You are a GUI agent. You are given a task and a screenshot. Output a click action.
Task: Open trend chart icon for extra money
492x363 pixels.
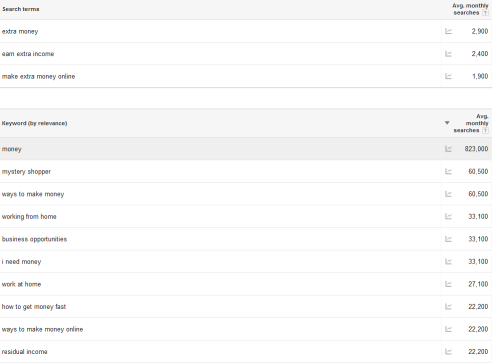pos(448,31)
